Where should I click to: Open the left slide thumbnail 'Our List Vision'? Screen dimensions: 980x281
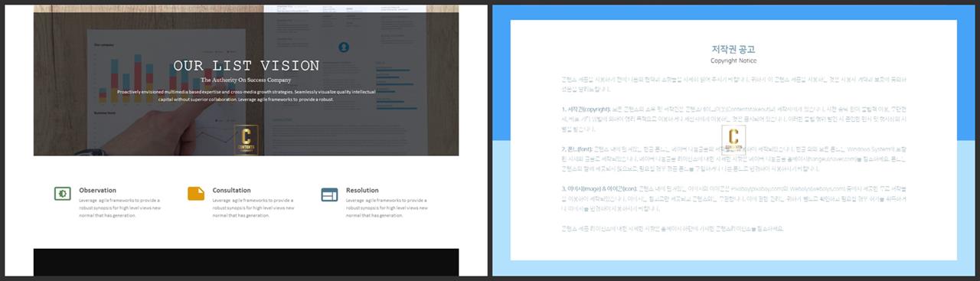tap(246, 141)
